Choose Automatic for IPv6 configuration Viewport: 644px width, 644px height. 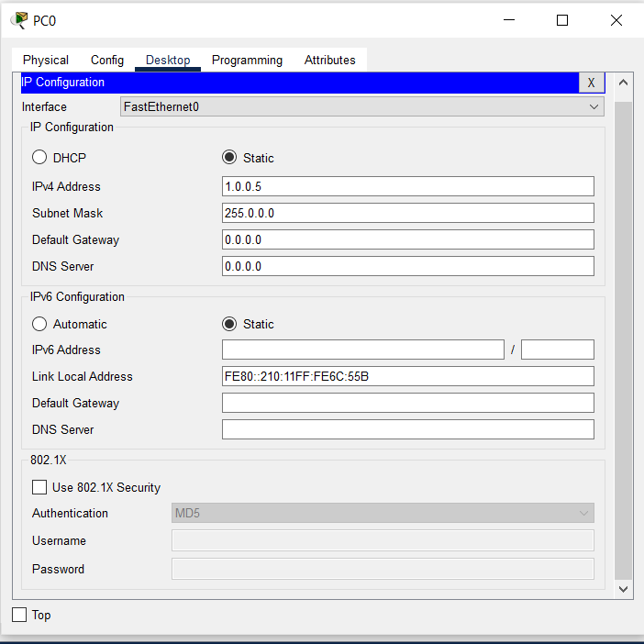[39, 324]
